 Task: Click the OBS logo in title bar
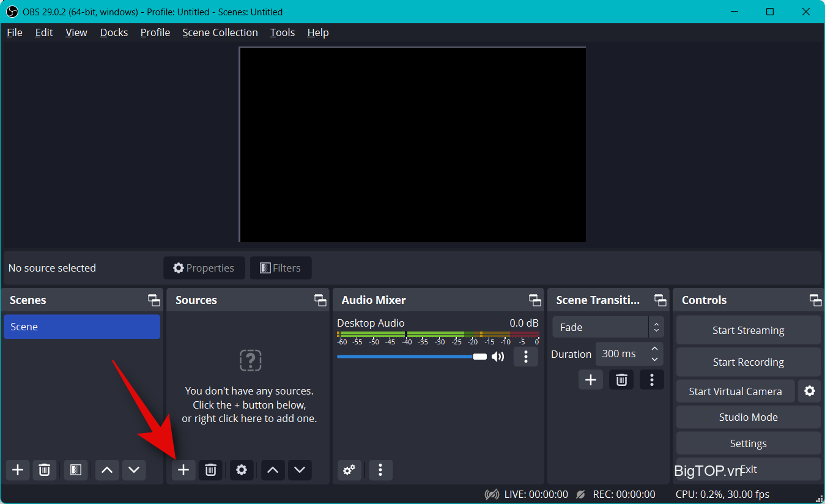(12, 12)
